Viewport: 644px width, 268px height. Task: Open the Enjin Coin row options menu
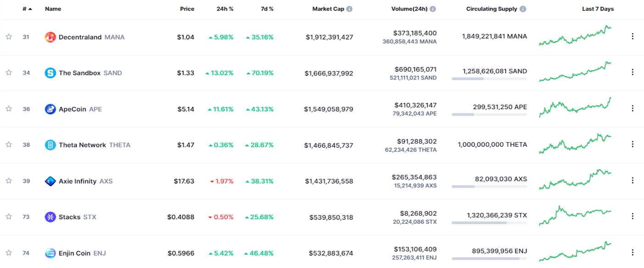click(x=633, y=252)
